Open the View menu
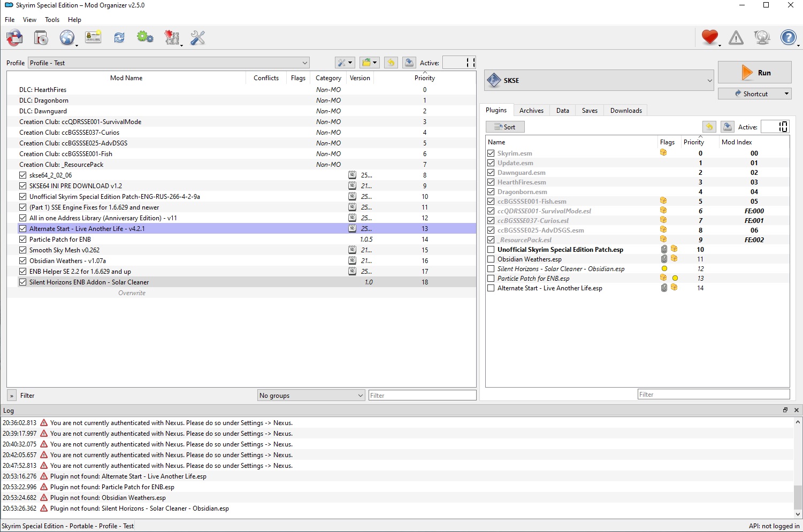Screen dimensions: 803x532 coord(29,20)
